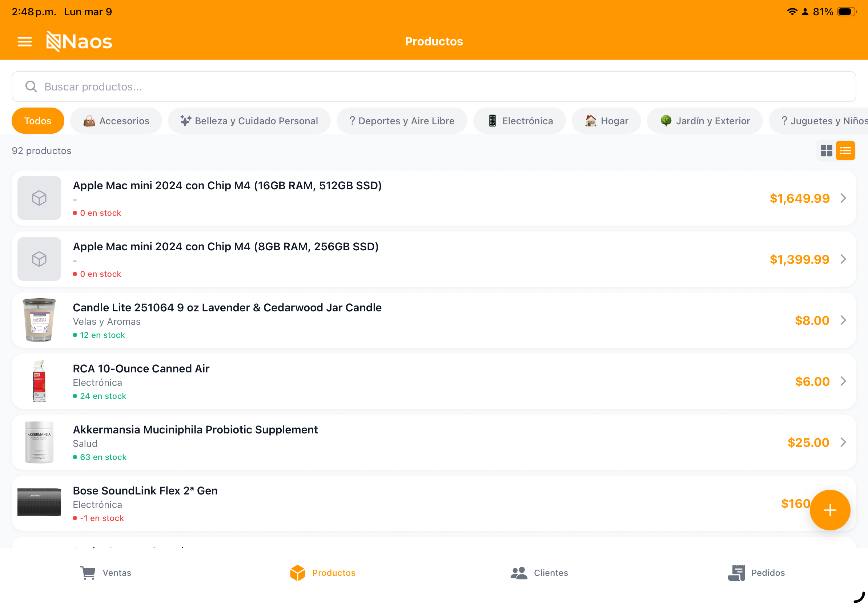Viewport: 868px width, 606px height.
Task: Filter by Jardín y Exterior
Action: click(x=705, y=121)
